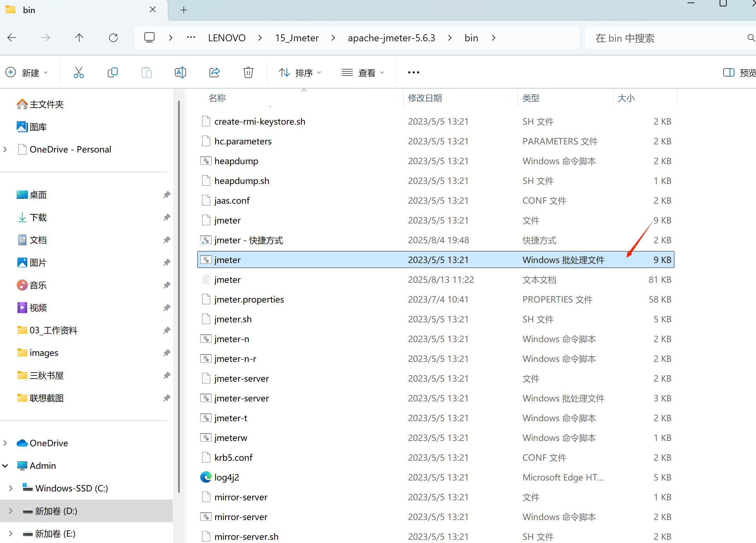This screenshot has width=756, height=543.
Task: Go forward with the right arrow
Action: pyautogui.click(x=46, y=38)
